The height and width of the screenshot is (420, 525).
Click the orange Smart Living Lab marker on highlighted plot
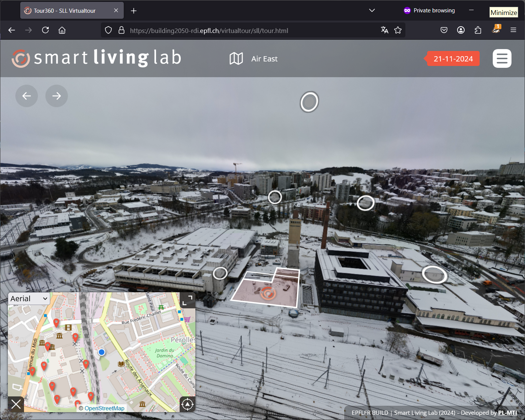tap(268, 294)
